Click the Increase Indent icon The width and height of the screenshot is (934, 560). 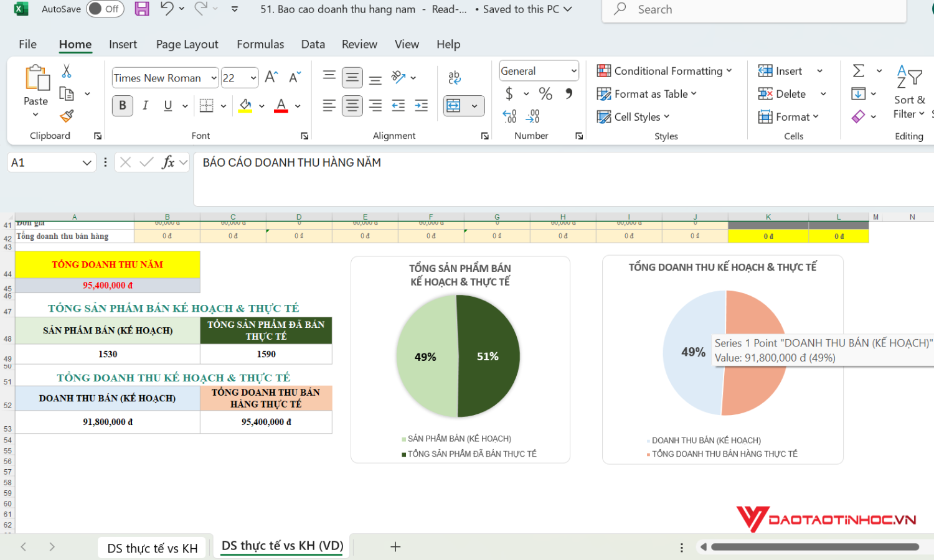[x=422, y=106]
